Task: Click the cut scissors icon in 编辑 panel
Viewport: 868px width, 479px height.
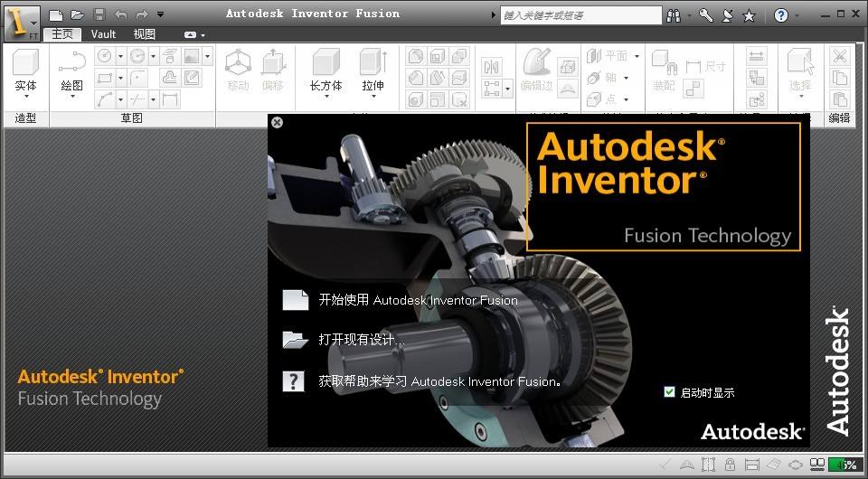Action: 839,56
